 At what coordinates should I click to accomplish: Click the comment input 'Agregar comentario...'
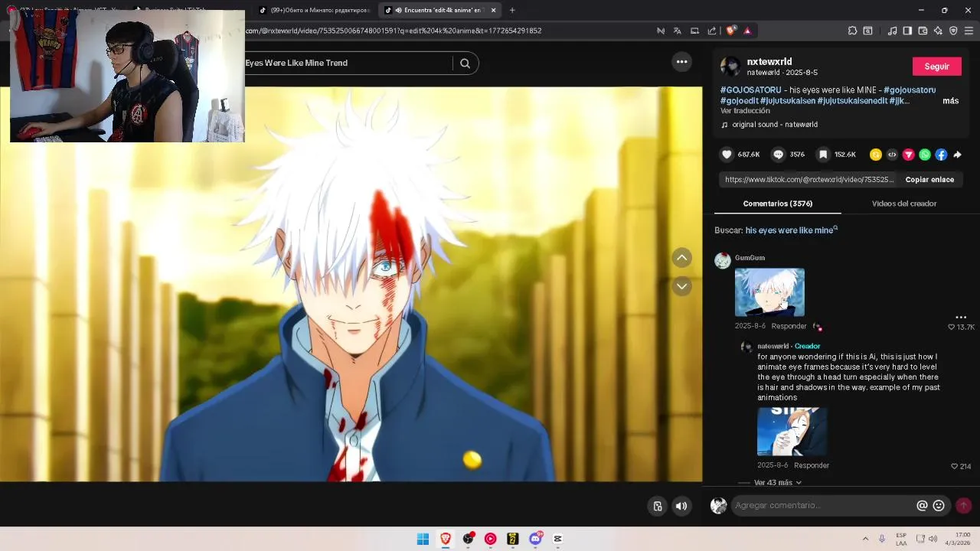pyautogui.click(x=823, y=506)
